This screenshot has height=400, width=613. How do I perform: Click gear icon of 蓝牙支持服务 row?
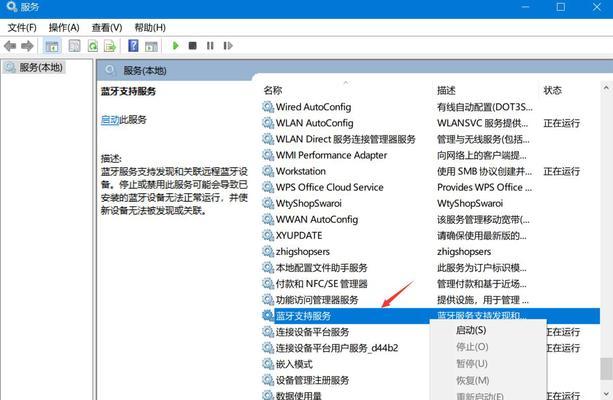pos(268,315)
